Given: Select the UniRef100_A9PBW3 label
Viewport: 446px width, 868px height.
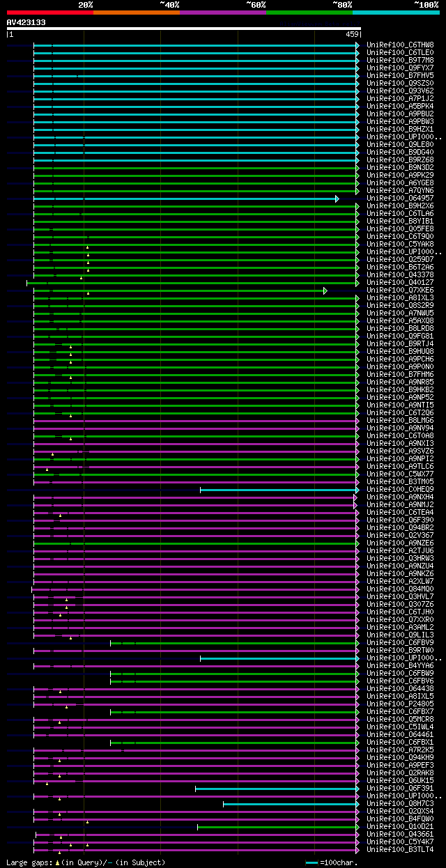Looking at the screenshot, I should (x=400, y=121).
